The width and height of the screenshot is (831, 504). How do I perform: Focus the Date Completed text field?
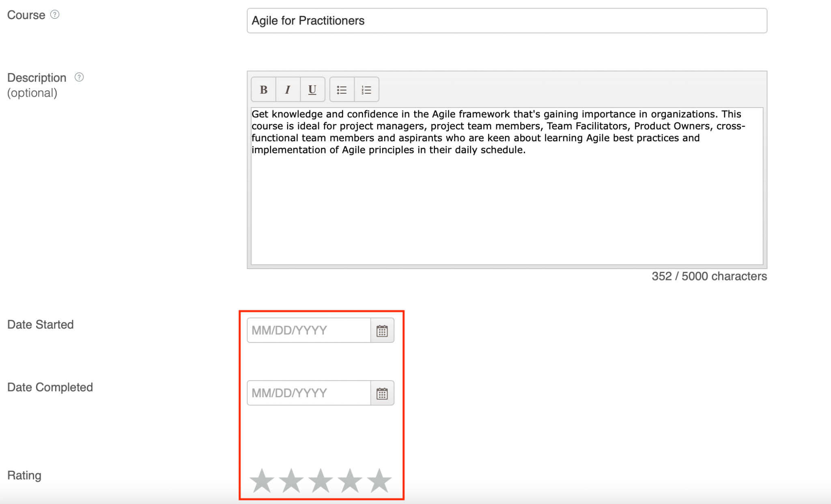pos(308,393)
